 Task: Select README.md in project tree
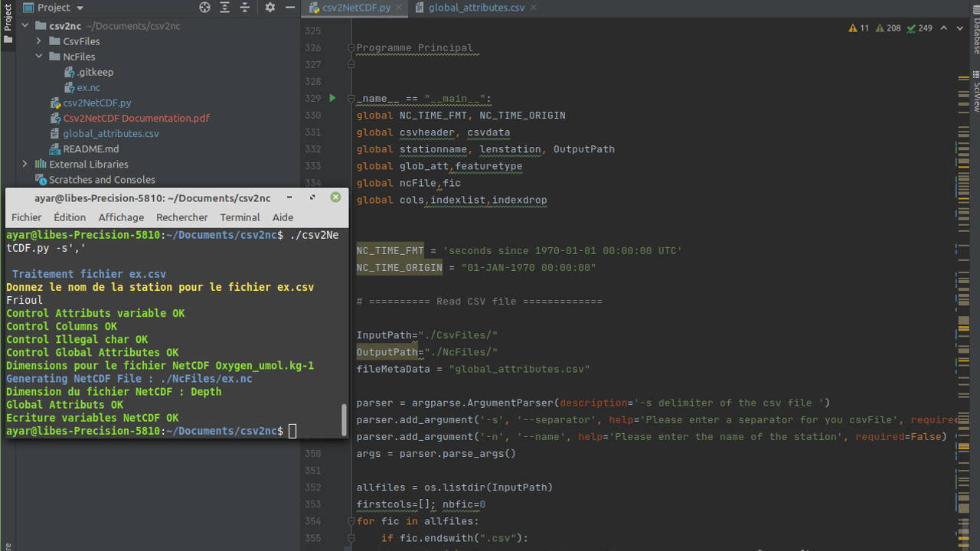[x=90, y=149]
